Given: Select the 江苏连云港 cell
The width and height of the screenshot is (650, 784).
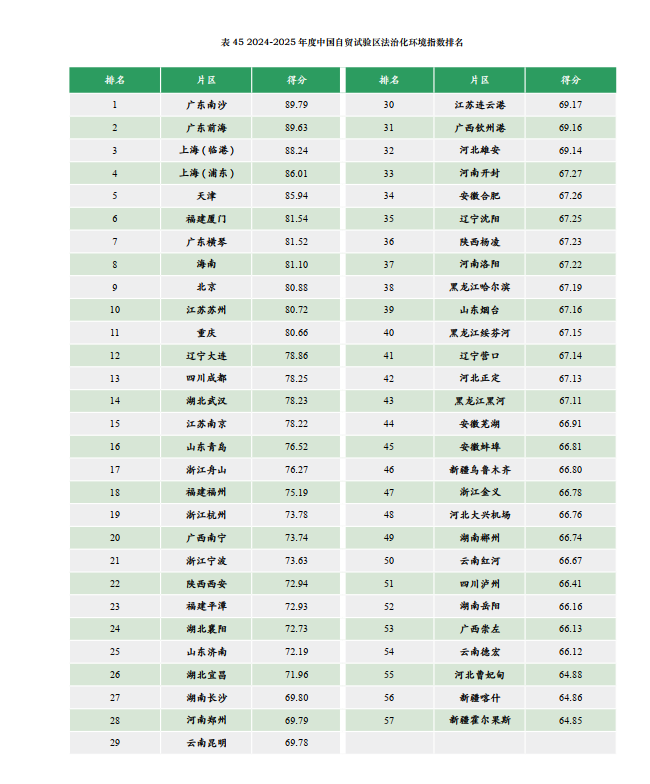Looking at the screenshot, I should point(480,104).
